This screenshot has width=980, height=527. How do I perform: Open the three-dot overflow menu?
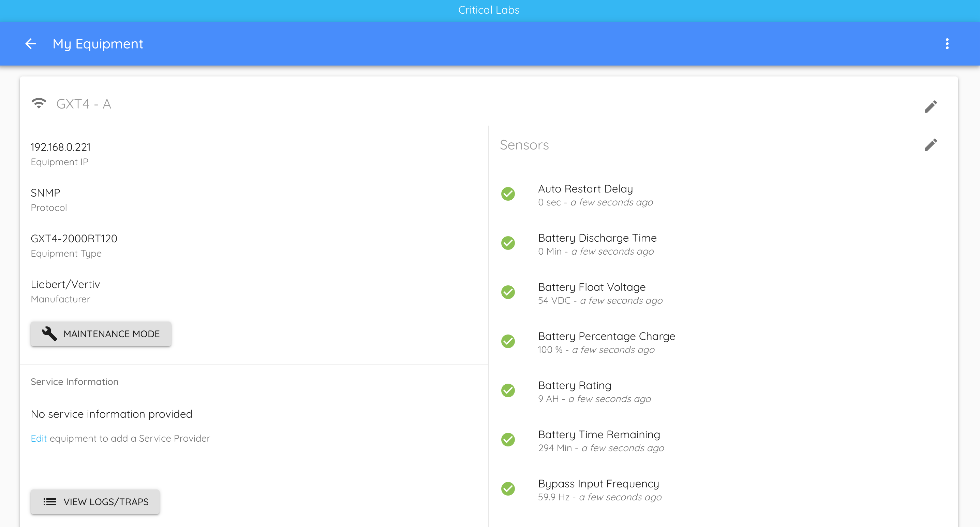tap(947, 44)
